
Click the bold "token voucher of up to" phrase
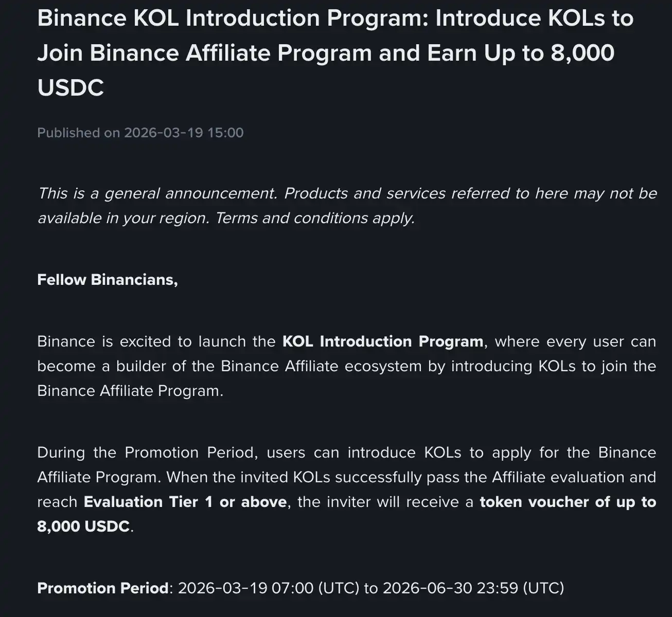click(x=568, y=502)
